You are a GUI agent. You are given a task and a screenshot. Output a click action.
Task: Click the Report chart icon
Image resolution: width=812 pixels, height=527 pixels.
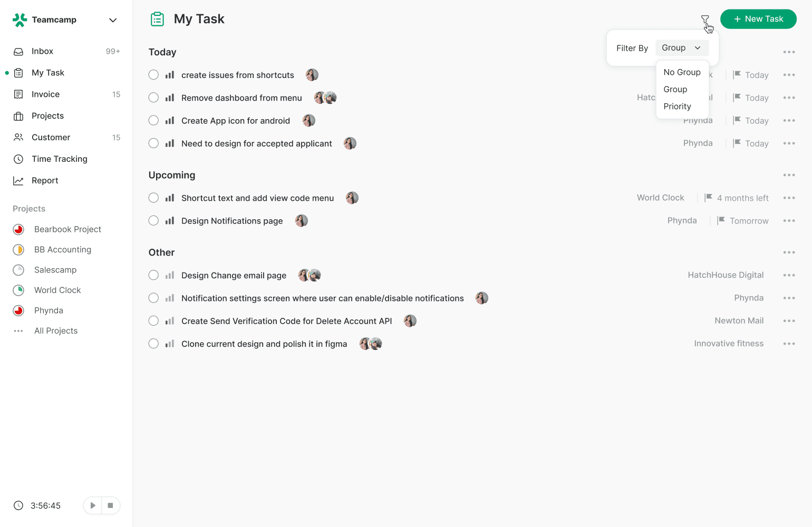click(x=18, y=181)
